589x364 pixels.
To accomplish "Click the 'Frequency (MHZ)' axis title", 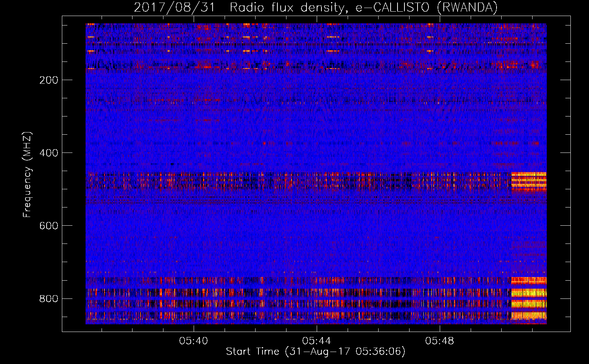I will (27, 175).
